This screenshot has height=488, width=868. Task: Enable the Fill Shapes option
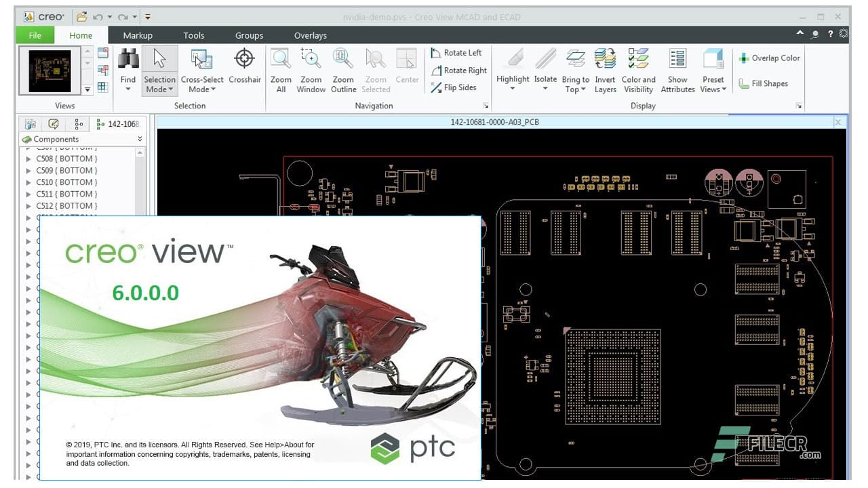(x=764, y=83)
